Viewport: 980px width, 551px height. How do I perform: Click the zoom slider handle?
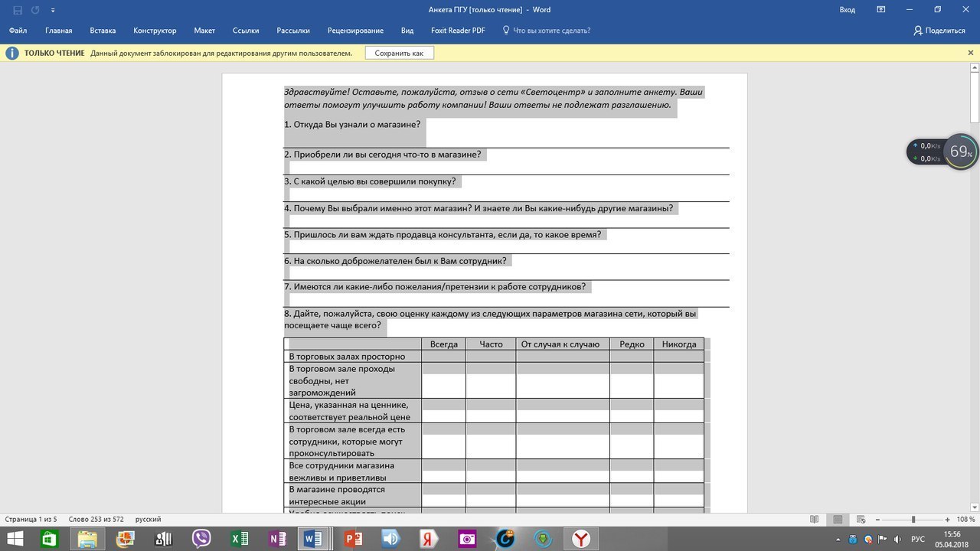[913, 519]
